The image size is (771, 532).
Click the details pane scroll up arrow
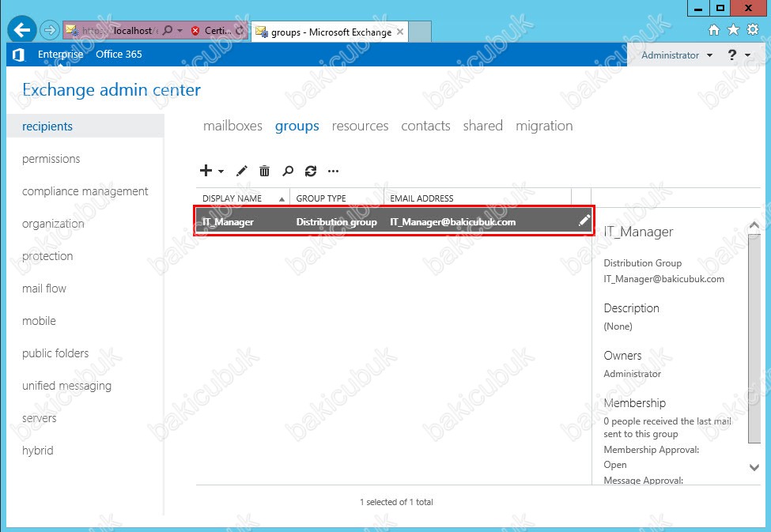point(754,225)
